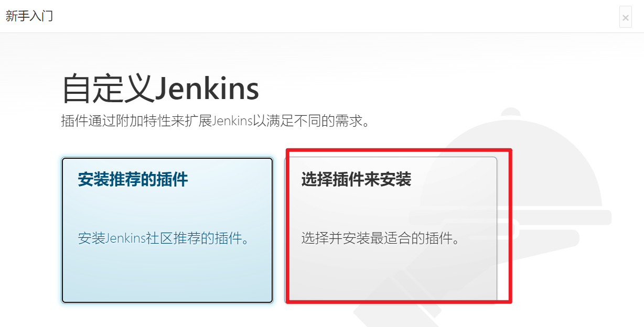
Task: Select the 安装Jenkins社区推荐的插件 description text
Action: point(164,238)
